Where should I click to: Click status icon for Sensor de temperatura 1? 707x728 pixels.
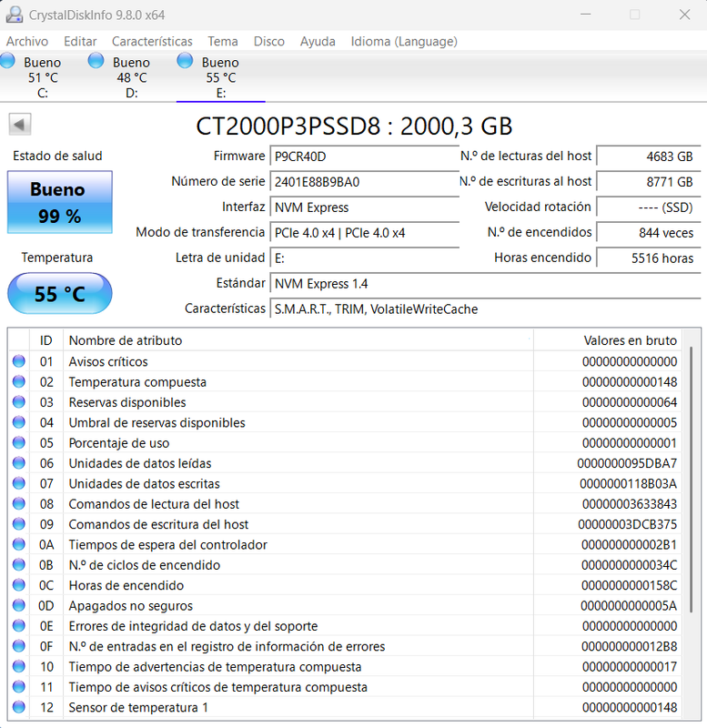pyautogui.click(x=19, y=707)
